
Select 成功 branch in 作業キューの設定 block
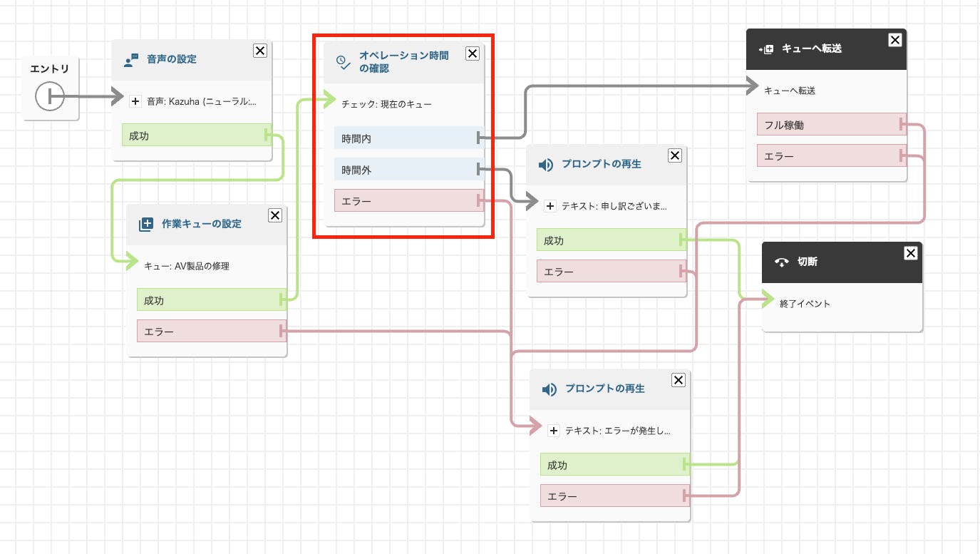[x=211, y=300]
